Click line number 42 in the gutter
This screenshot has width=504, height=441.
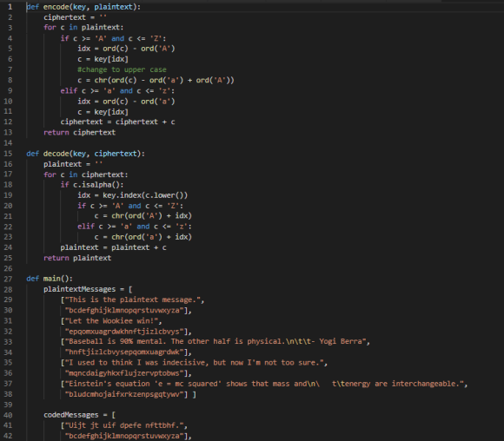(8, 436)
